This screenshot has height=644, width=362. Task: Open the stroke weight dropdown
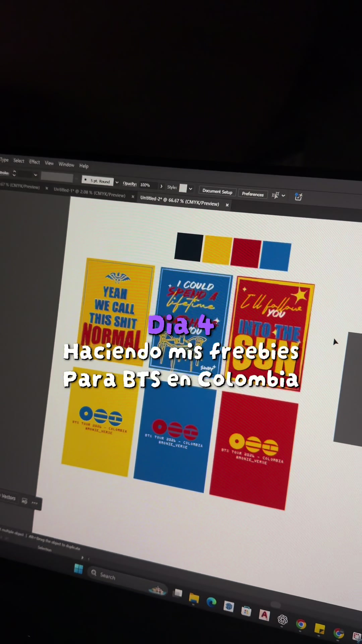36,175
